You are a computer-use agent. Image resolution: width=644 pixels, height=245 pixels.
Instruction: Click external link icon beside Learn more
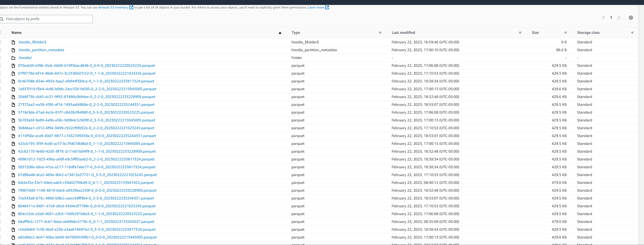coord(327,8)
